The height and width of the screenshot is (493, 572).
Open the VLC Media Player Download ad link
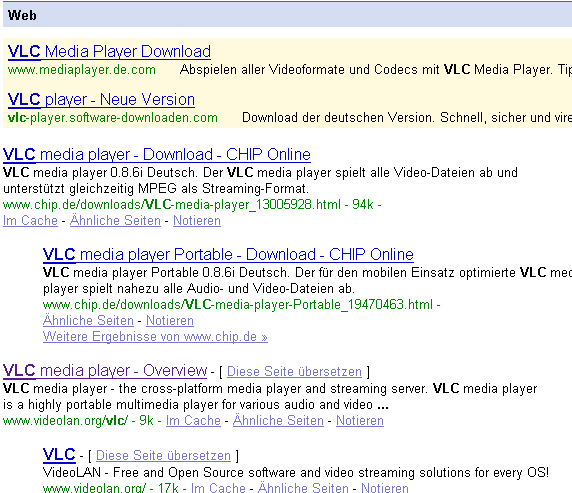pyautogui.click(x=109, y=51)
